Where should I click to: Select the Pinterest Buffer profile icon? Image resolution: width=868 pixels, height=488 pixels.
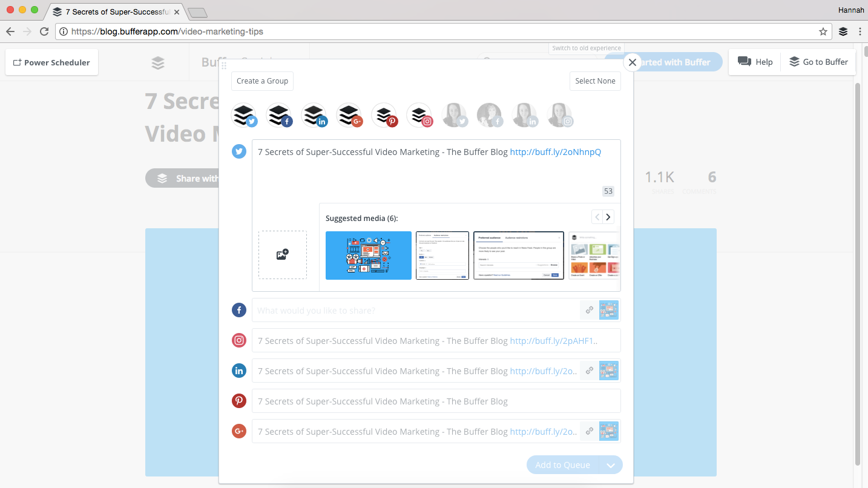click(385, 115)
